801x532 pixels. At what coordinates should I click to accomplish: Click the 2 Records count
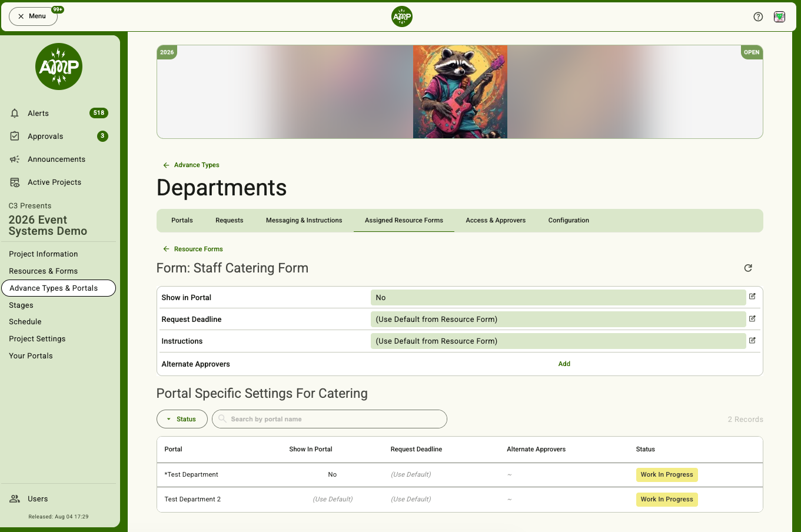point(745,420)
